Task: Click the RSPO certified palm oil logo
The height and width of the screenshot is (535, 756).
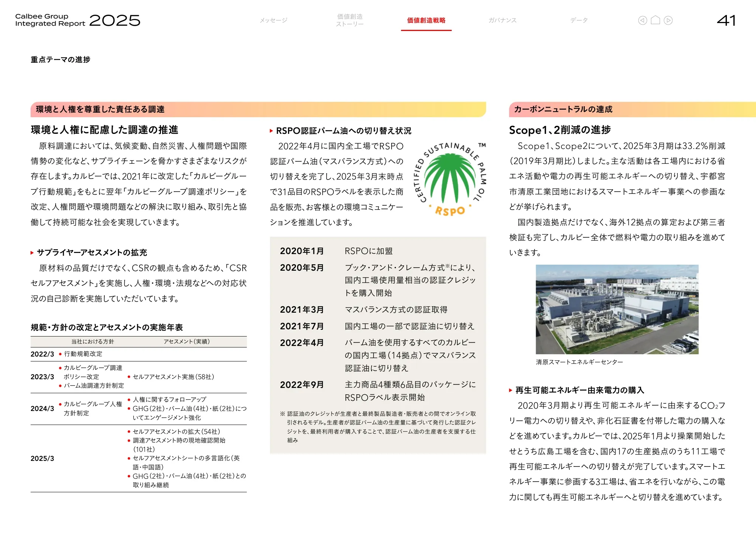Action: (451, 180)
